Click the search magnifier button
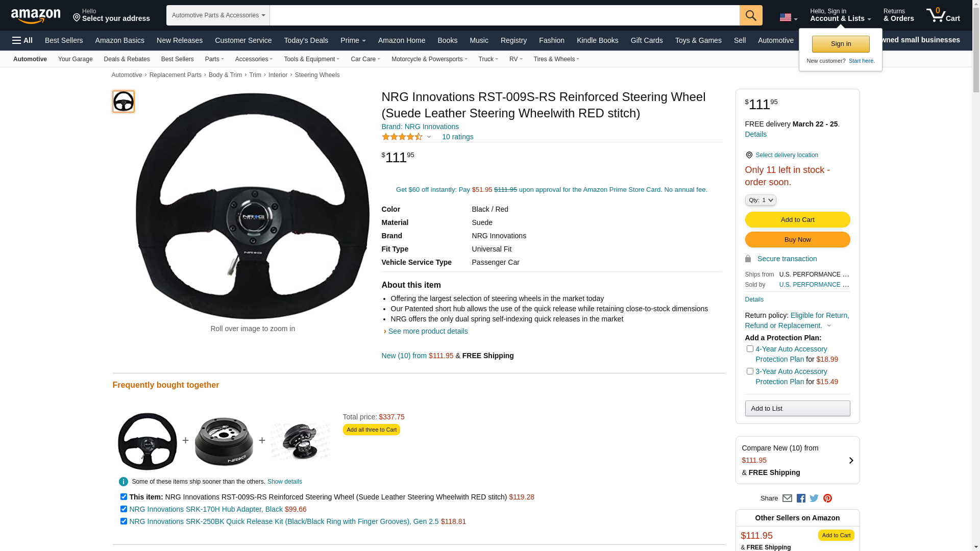This screenshot has height=551, width=980. point(750,15)
